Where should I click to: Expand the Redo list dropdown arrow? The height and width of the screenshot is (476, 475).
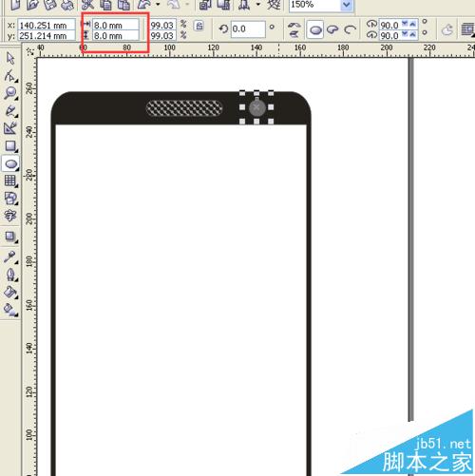[x=187, y=5]
